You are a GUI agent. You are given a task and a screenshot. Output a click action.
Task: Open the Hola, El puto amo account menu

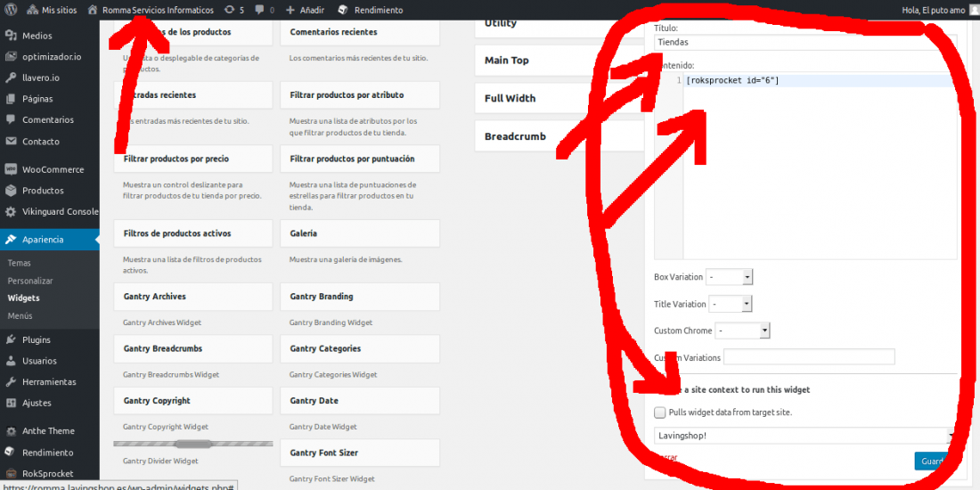click(939, 10)
